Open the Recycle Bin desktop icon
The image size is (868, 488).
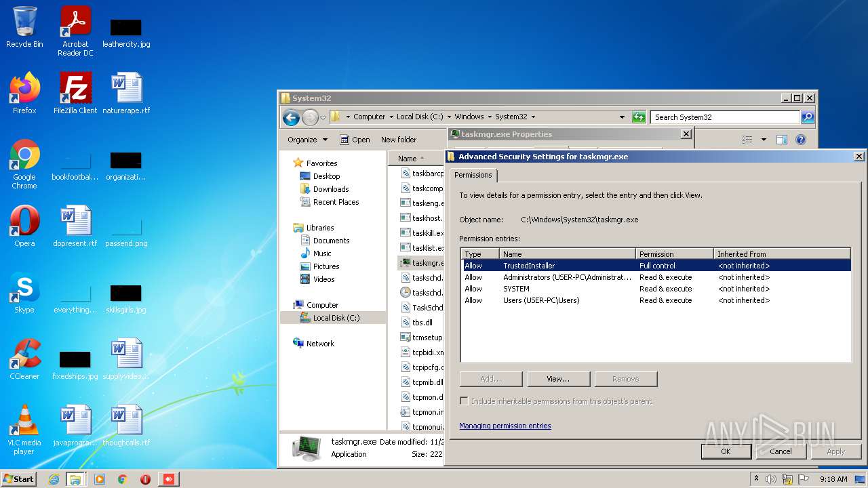[24, 27]
